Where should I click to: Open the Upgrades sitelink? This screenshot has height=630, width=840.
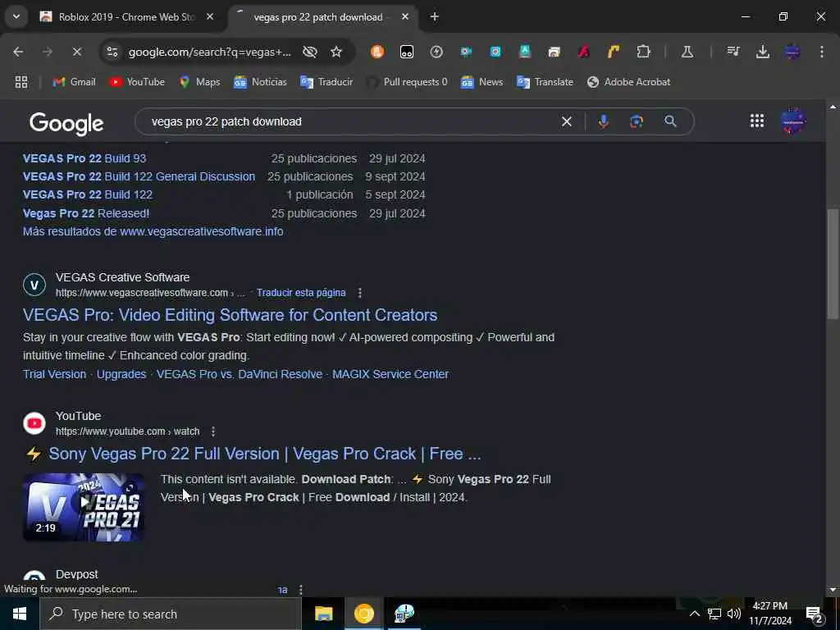[x=121, y=374]
